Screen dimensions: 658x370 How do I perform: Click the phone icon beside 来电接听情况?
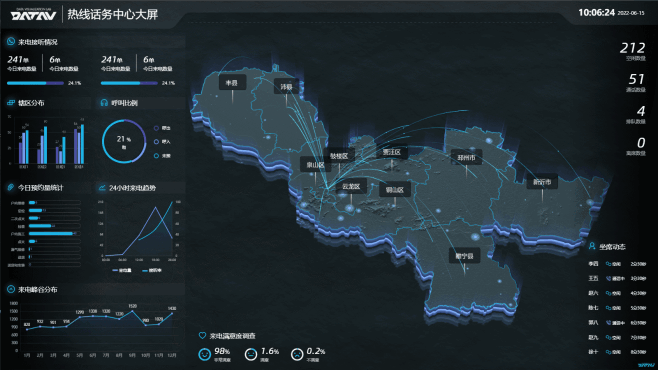[x=10, y=42]
